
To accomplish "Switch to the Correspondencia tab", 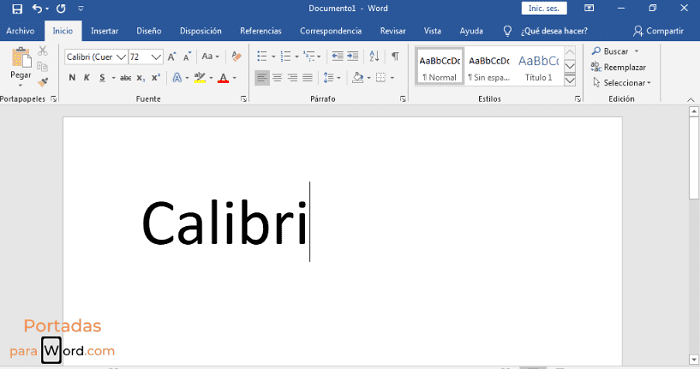I will pyautogui.click(x=331, y=31).
